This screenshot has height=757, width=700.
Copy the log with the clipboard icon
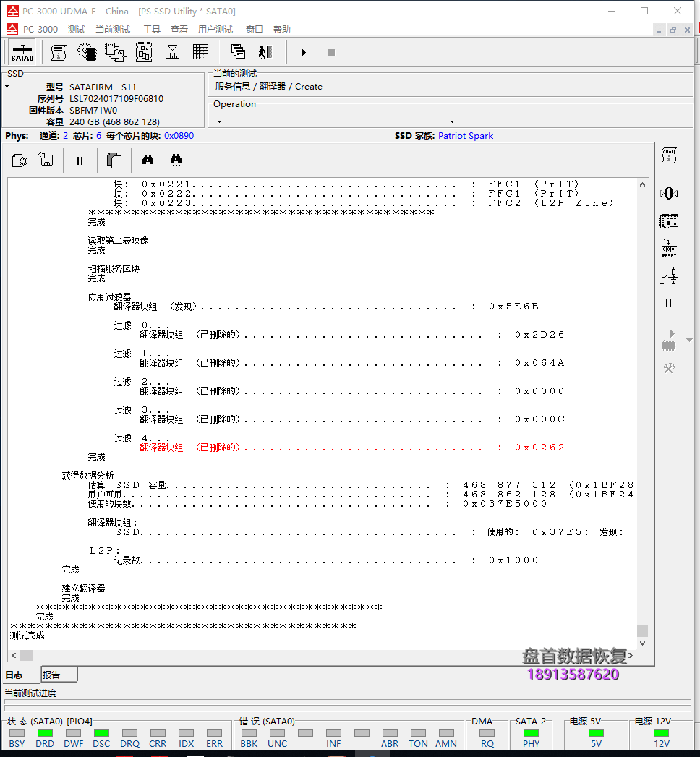point(114,161)
